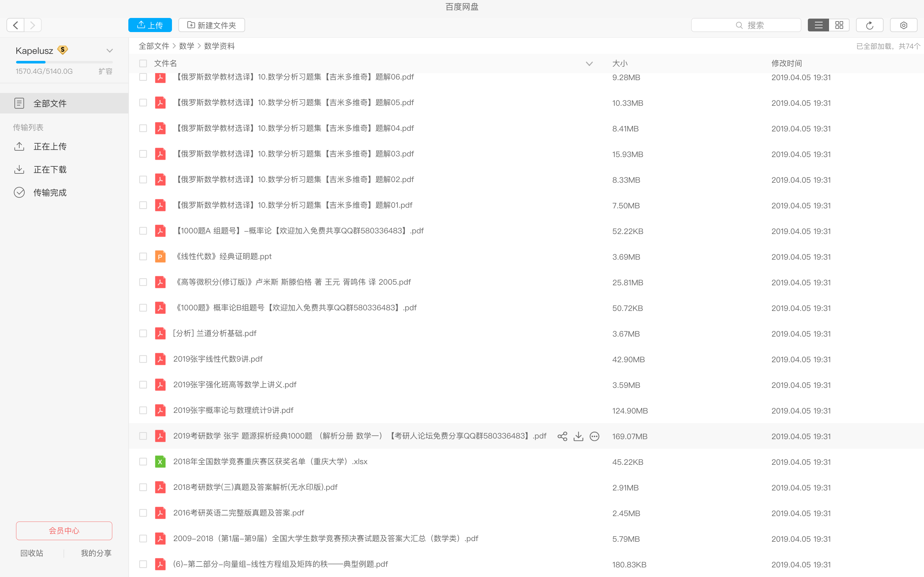
Task: Click the download icon on the hovered row
Action: pyautogui.click(x=578, y=436)
